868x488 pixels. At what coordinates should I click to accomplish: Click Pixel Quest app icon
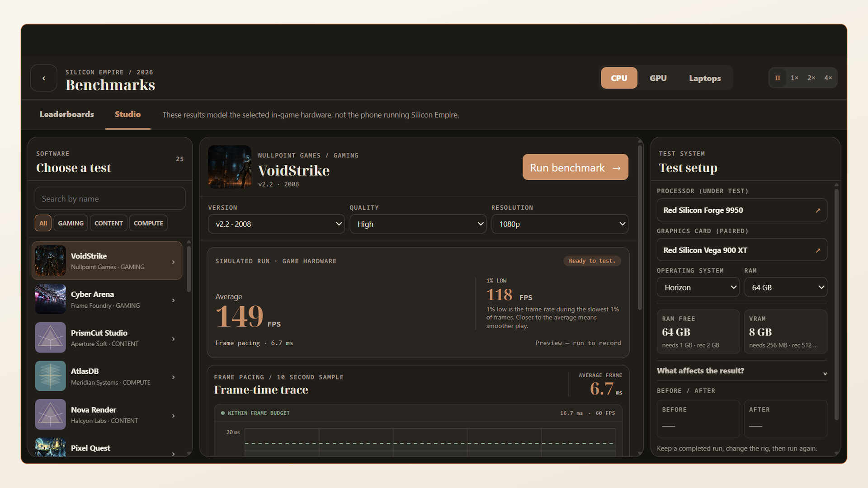pos(51,447)
